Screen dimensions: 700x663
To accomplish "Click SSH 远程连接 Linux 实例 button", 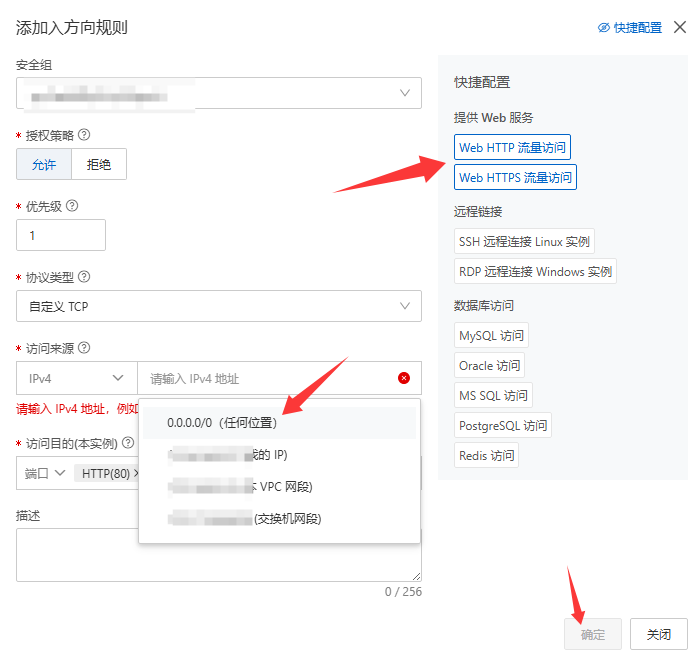I will pyautogui.click(x=524, y=241).
